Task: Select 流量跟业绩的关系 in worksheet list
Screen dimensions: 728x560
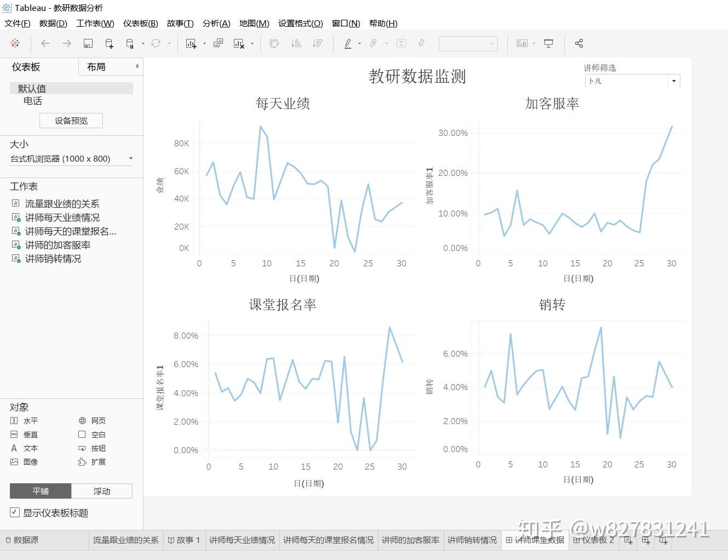Action: pyautogui.click(x=62, y=204)
